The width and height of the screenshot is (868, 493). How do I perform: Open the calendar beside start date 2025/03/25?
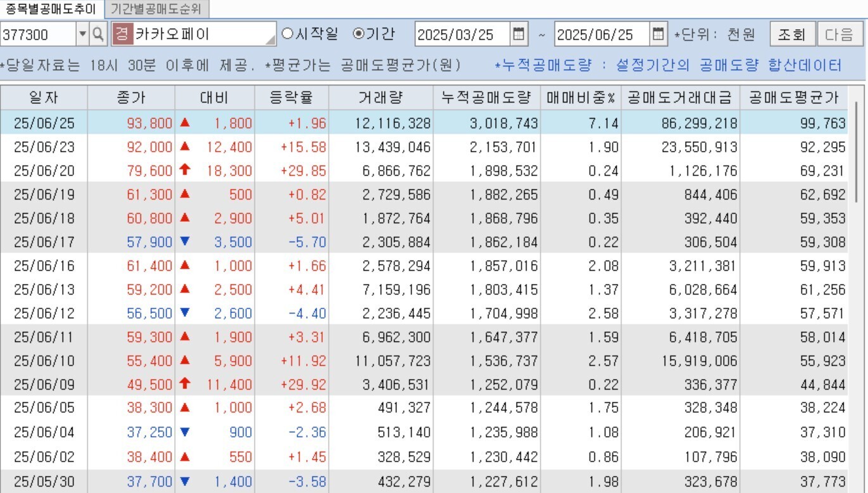point(519,34)
